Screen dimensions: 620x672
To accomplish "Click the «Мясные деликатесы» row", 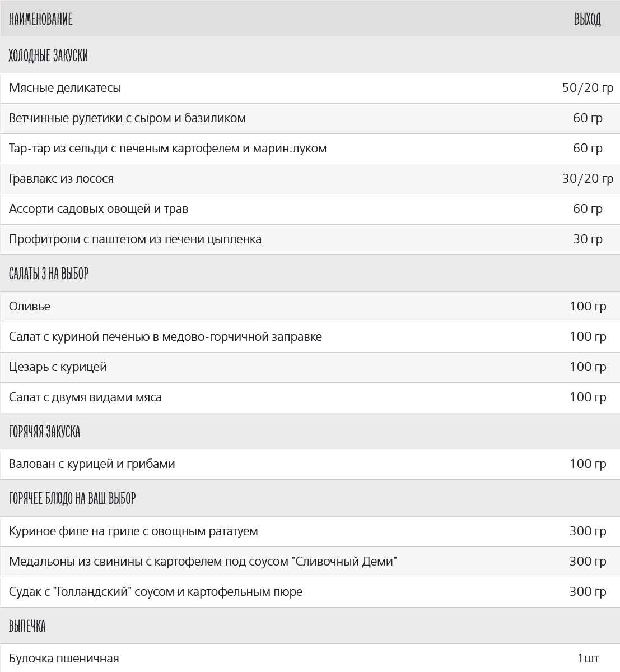I will click(x=65, y=88).
